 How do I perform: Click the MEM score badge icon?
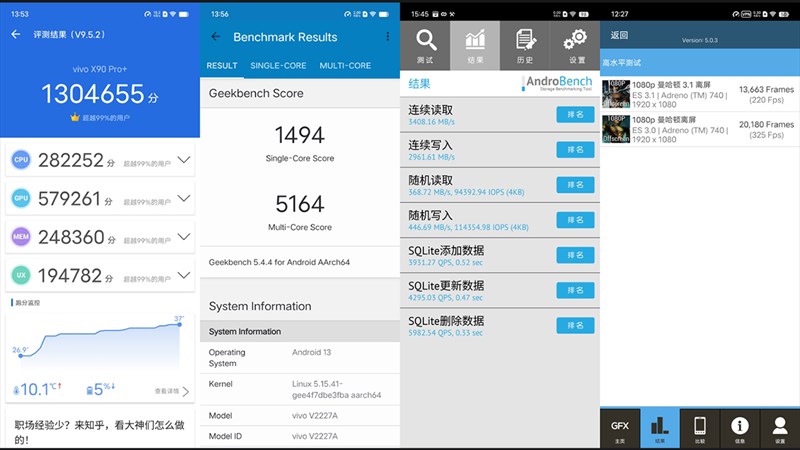point(21,237)
